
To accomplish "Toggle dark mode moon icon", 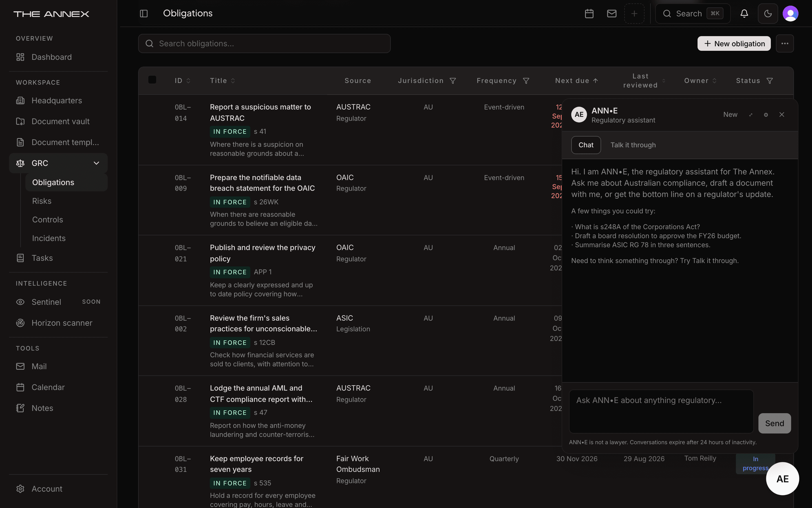I will click(x=768, y=14).
